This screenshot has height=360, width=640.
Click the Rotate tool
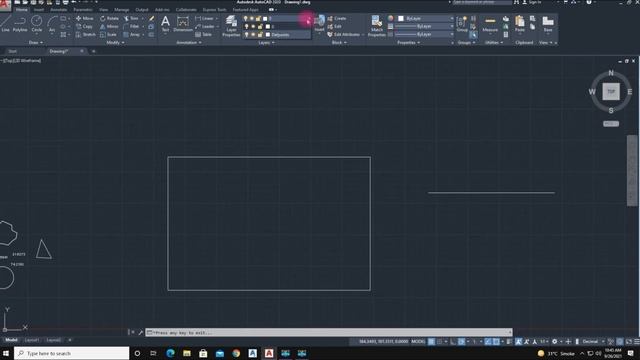[x=109, y=18]
